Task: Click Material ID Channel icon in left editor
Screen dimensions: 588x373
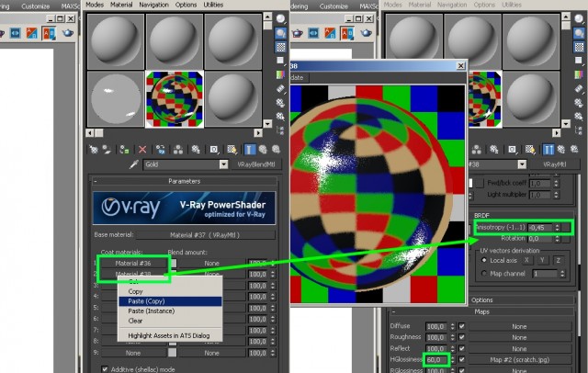Action: pyautogui.click(x=214, y=150)
